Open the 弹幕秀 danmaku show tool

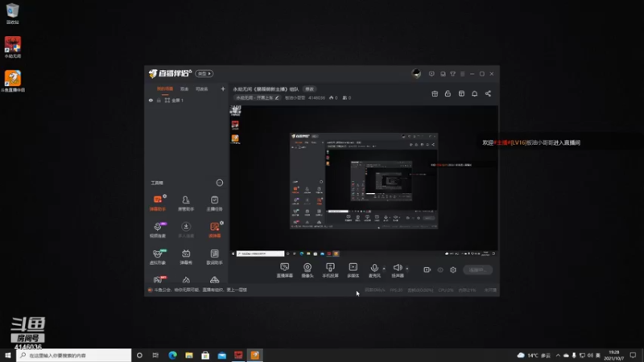[x=186, y=257]
